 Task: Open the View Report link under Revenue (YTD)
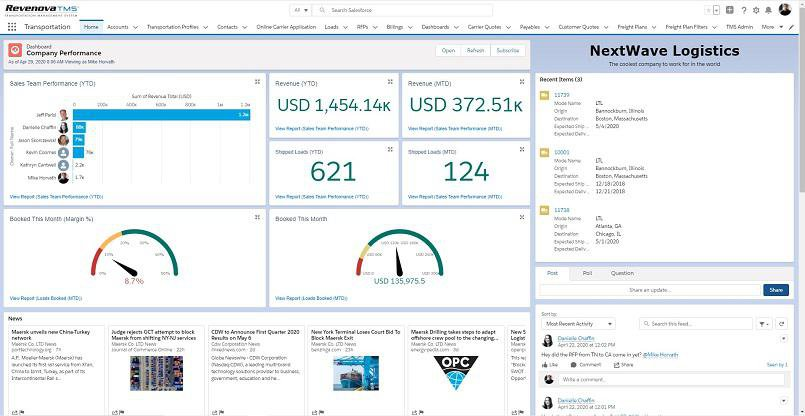[322, 128]
